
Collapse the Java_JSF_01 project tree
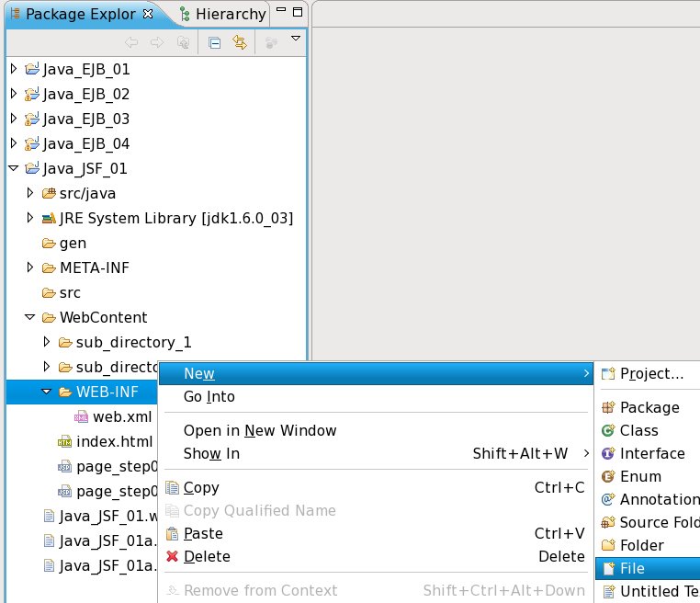[13, 169]
